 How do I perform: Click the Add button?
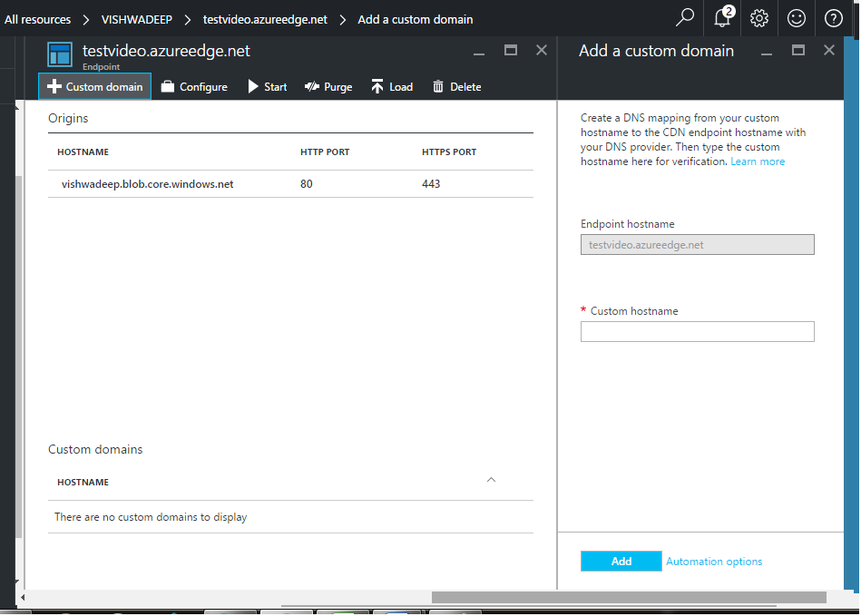tap(621, 561)
